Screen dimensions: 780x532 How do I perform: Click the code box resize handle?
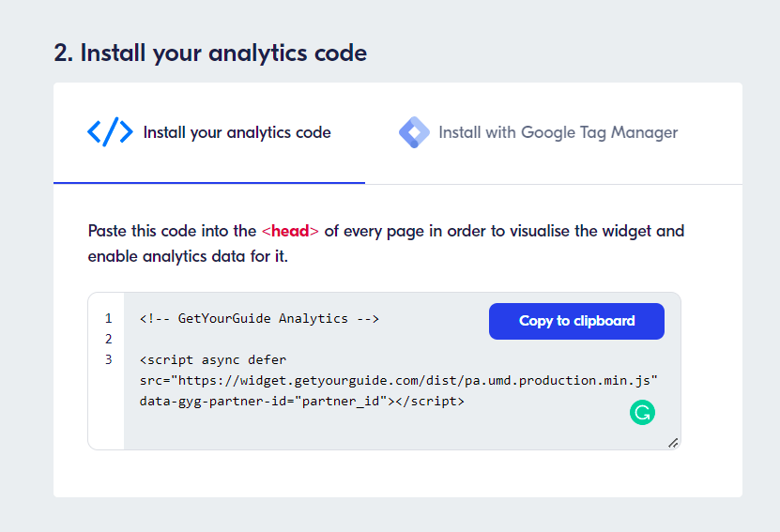pos(673,443)
